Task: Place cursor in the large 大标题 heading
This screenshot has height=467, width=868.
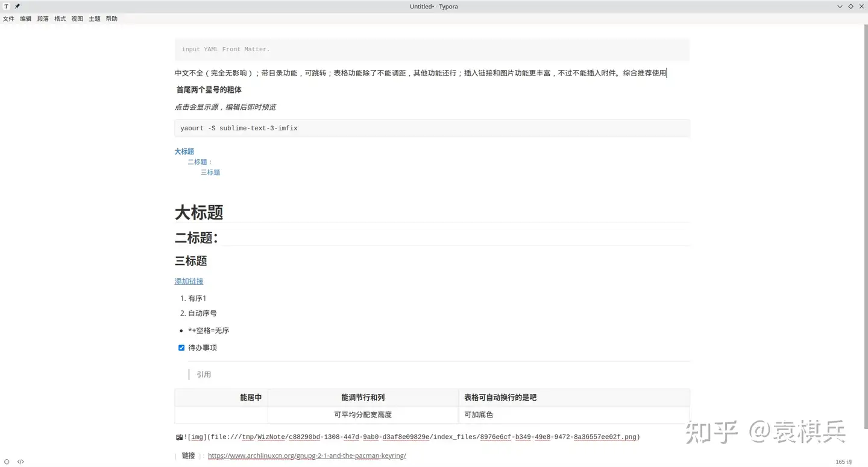Action: (199, 212)
